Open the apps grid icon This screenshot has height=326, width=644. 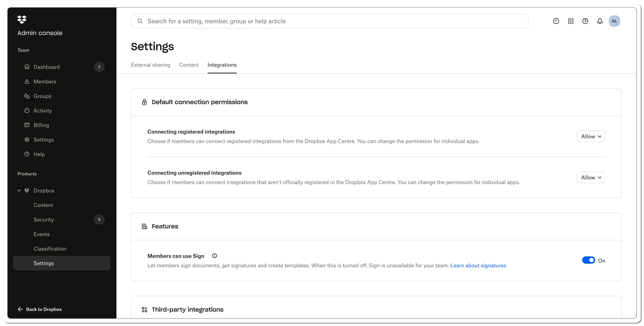(571, 21)
